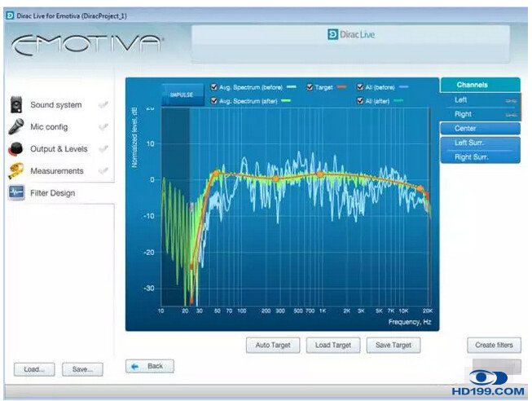
Task: Open the Mic config step
Action: (49, 127)
